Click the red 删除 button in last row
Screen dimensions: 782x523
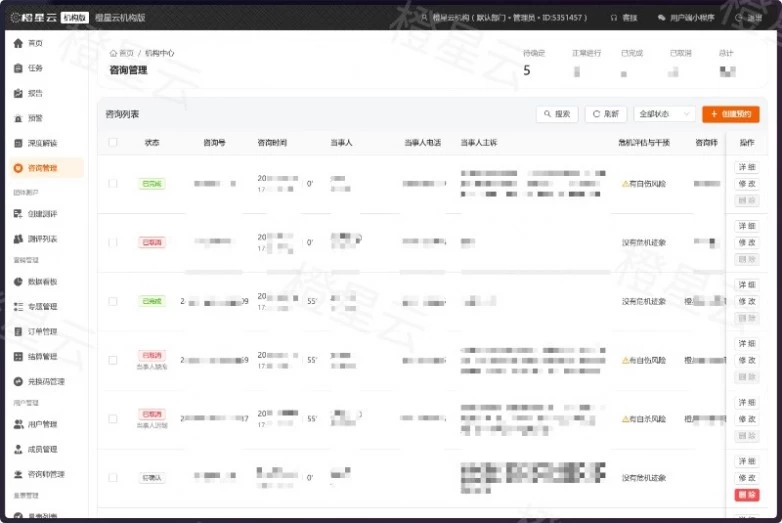coord(747,495)
